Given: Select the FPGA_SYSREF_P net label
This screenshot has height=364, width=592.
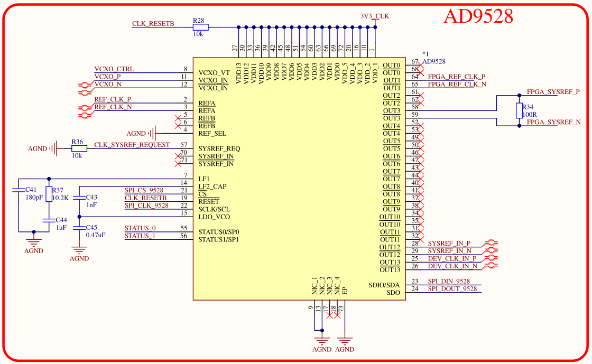Looking at the screenshot, I should click(553, 91).
